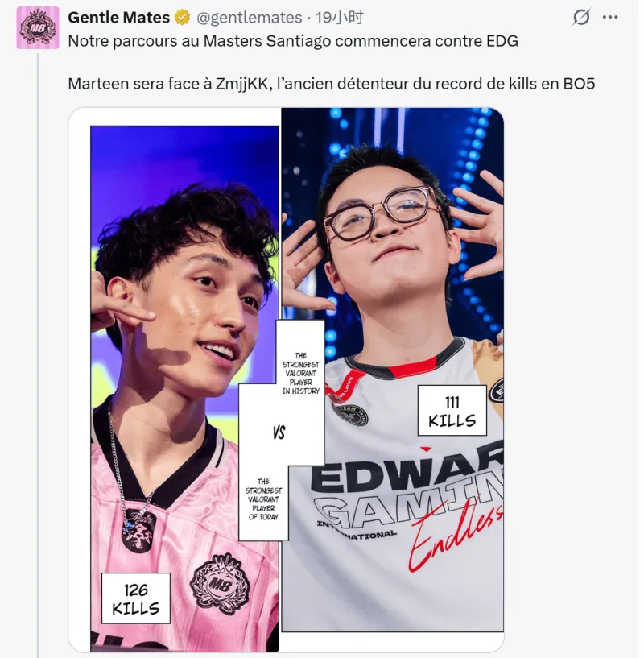The width and height of the screenshot is (644, 658).
Task: Click the VS text in center panel
Action: pos(279,432)
